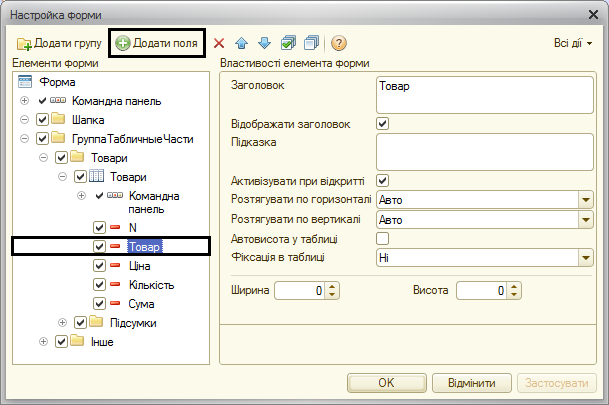Collapse the Товари table node

tap(62, 177)
